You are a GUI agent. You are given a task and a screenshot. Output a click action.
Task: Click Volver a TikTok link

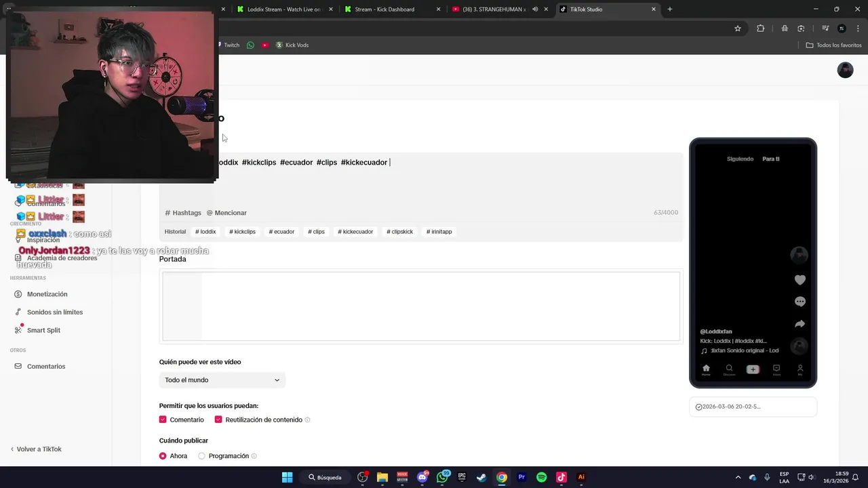coord(36,449)
